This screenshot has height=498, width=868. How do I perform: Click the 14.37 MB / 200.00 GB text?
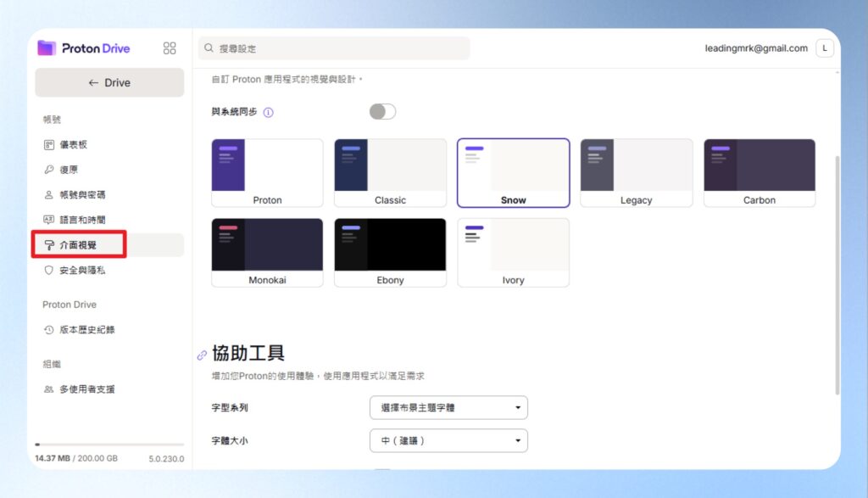[x=76, y=458]
